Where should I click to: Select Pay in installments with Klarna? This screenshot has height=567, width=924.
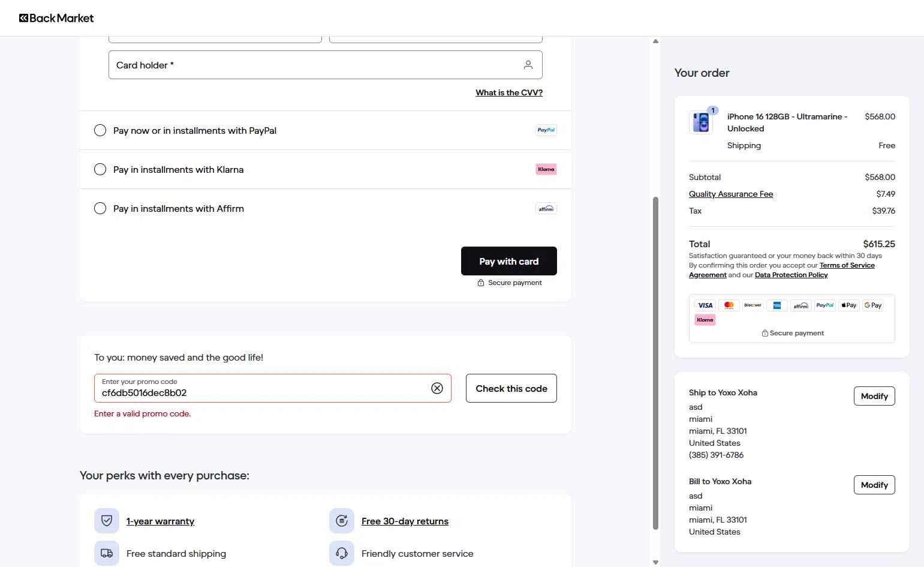pyautogui.click(x=100, y=169)
